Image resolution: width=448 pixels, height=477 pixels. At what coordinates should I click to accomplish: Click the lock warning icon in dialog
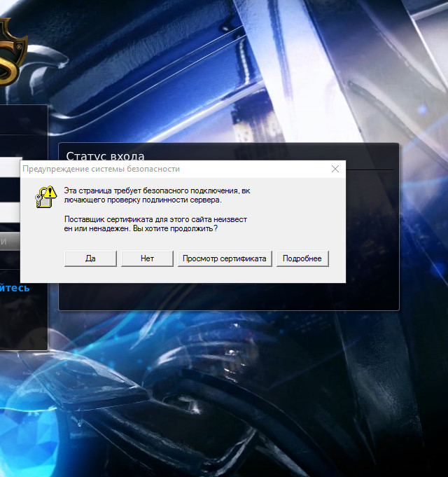(46, 197)
